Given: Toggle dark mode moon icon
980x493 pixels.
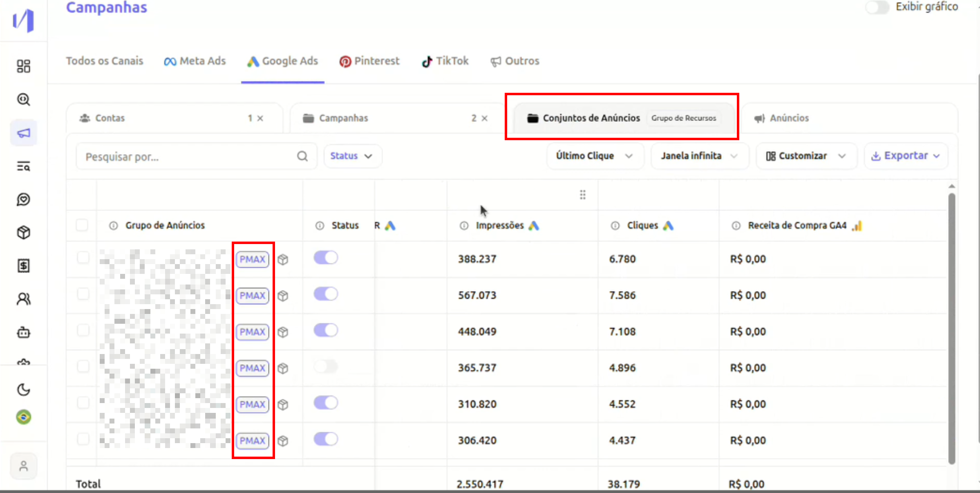Looking at the screenshot, I should tap(23, 390).
